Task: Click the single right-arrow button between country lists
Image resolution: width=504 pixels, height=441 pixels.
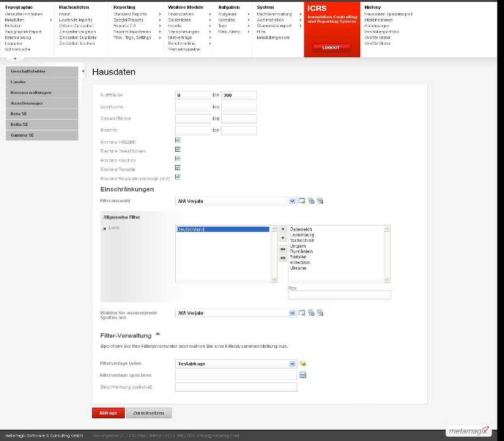Action: (282, 229)
